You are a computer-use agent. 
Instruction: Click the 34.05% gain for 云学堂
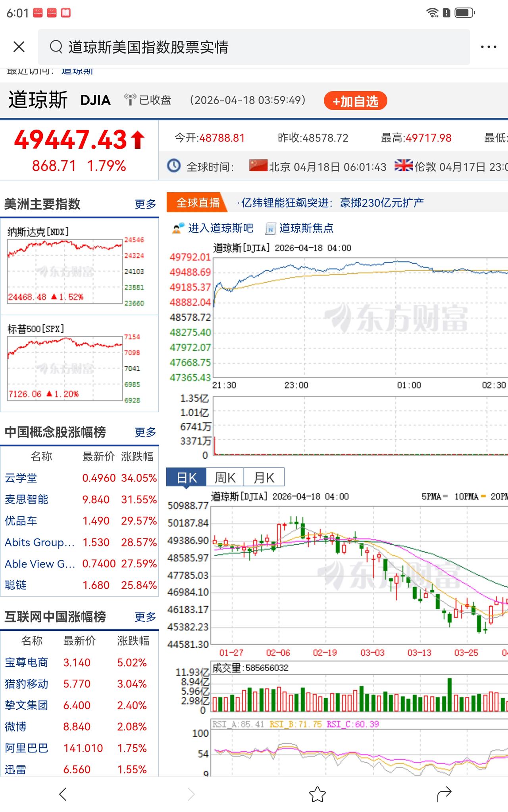point(139,478)
